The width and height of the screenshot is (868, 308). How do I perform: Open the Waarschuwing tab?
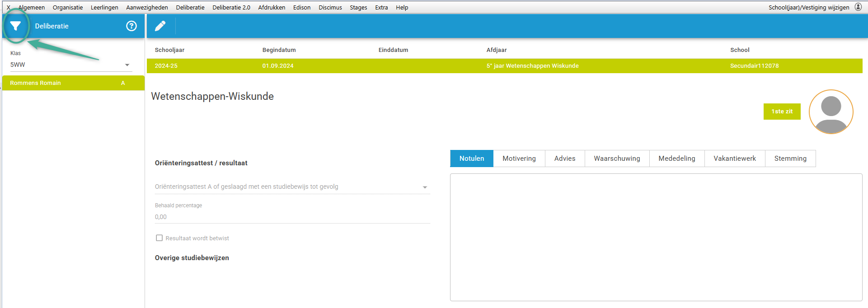[x=616, y=159]
